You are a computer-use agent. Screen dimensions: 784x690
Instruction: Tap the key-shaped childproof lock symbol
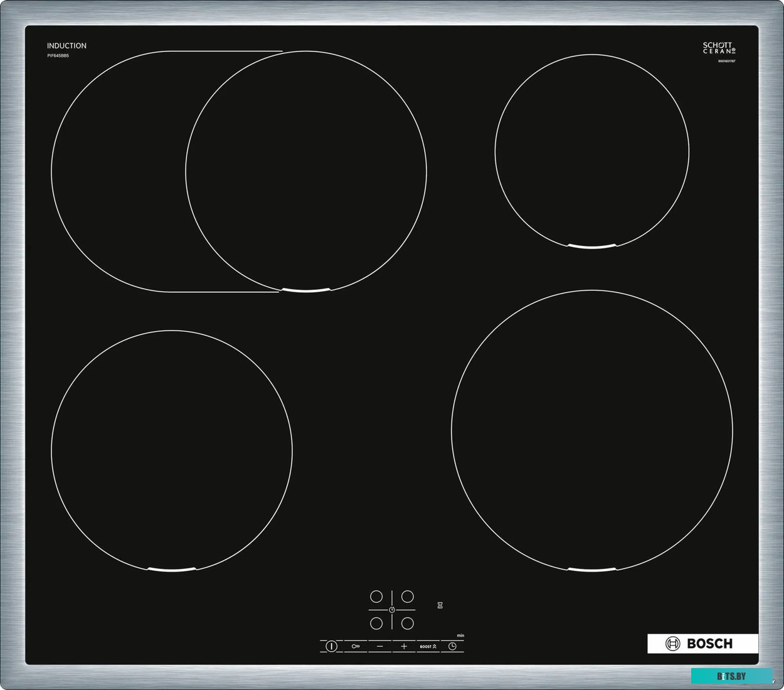(356, 646)
